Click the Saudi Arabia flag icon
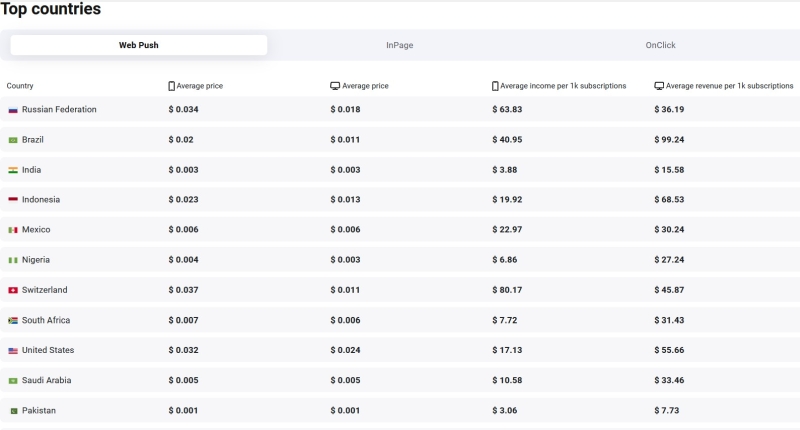800x430 pixels. tap(13, 381)
